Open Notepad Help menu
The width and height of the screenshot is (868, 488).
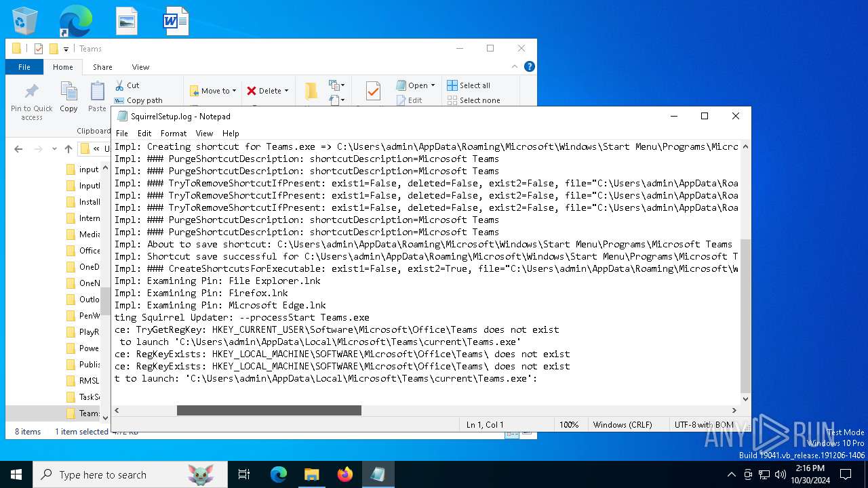(x=231, y=134)
